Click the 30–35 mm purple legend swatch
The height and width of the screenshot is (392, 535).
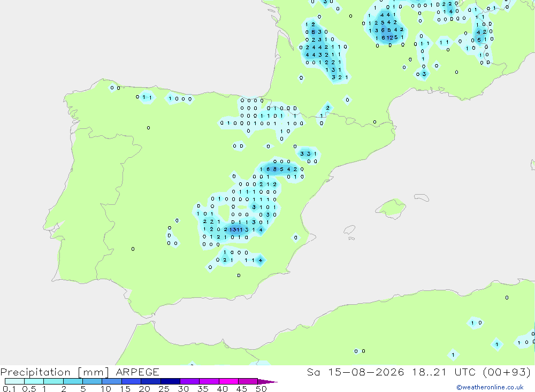coord(190,381)
